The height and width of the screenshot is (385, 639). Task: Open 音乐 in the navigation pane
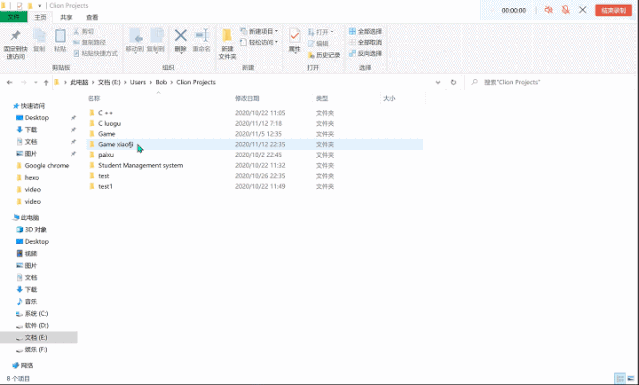31,302
